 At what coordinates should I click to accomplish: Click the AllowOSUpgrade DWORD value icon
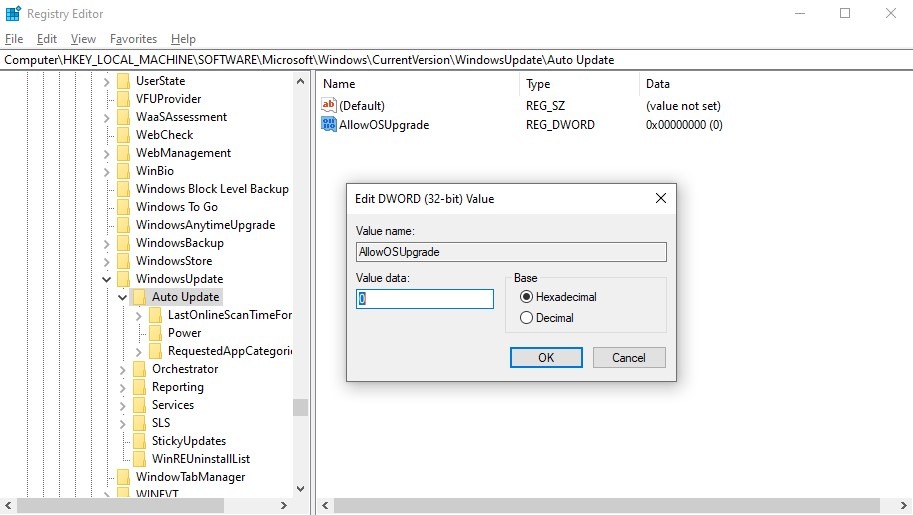click(328, 124)
